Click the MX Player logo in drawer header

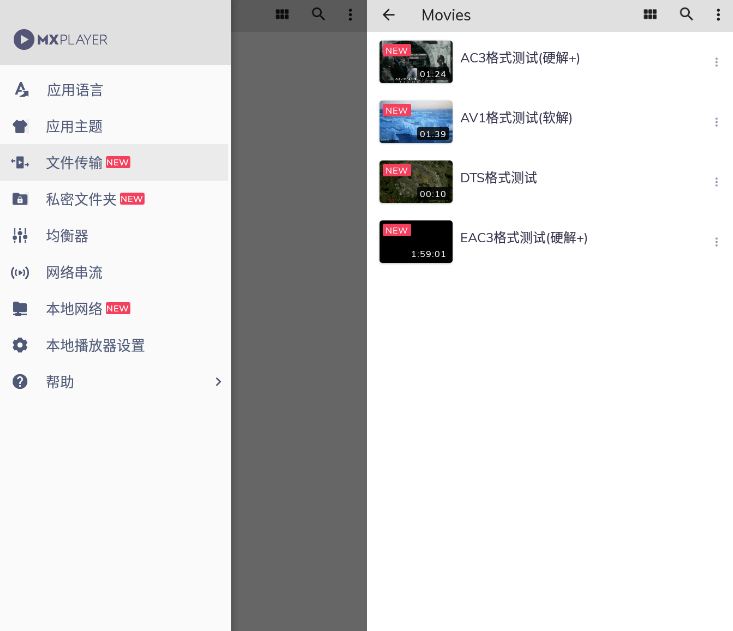pyautogui.click(x=61, y=39)
